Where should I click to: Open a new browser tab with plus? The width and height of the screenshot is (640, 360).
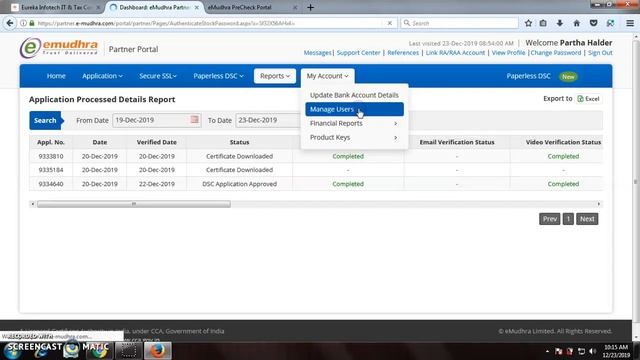click(311, 7)
